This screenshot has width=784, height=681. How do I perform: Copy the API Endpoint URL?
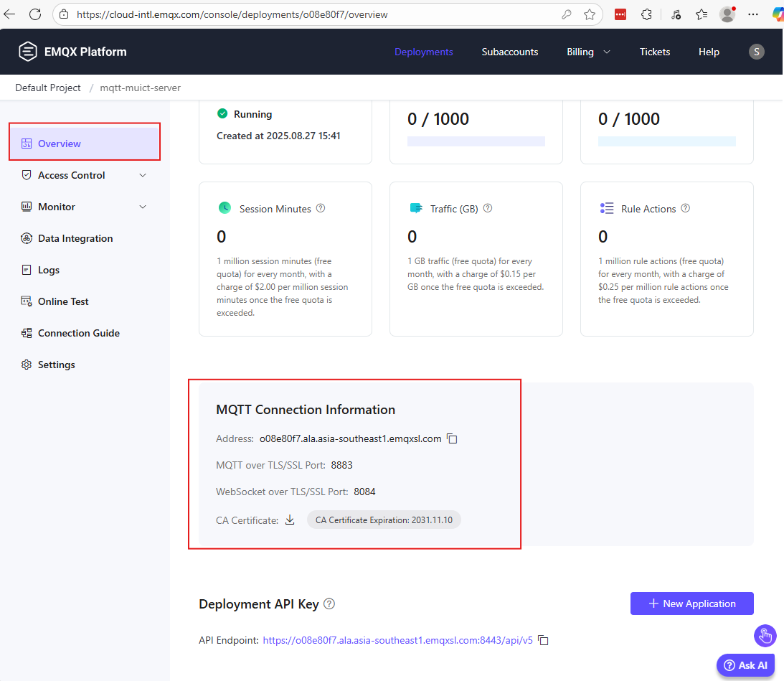point(544,640)
